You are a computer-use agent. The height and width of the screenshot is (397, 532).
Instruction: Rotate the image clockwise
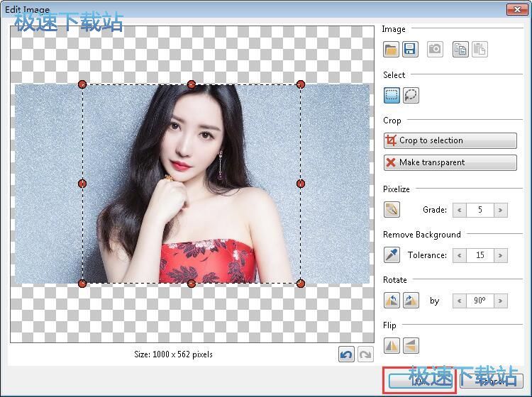coord(411,301)
